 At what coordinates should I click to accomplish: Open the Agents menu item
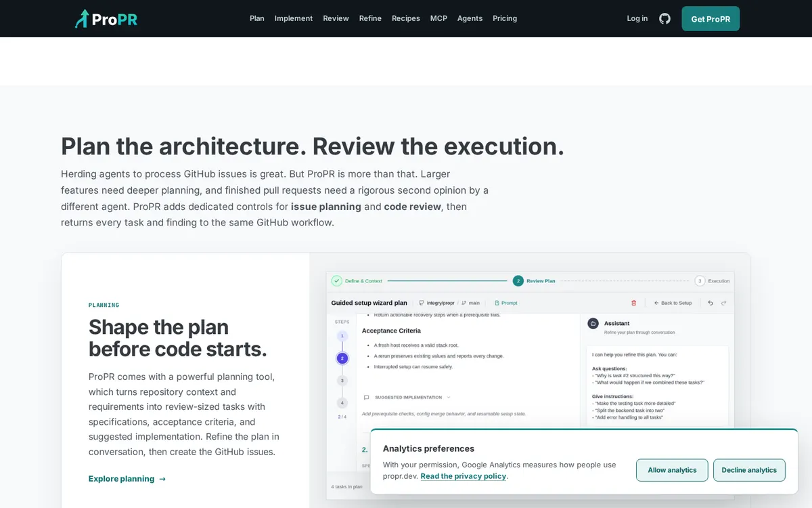pos(470,18)
